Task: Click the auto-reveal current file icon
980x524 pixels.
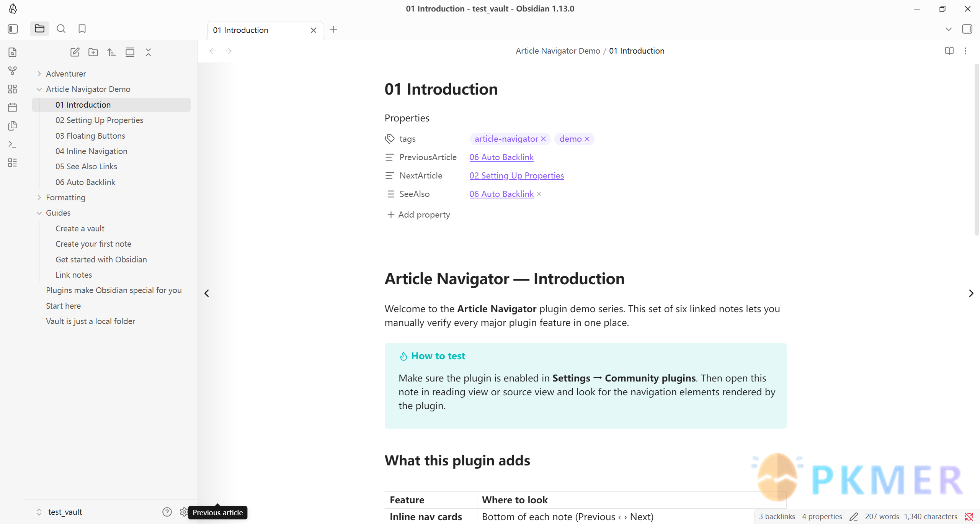Action: point(130,52)
